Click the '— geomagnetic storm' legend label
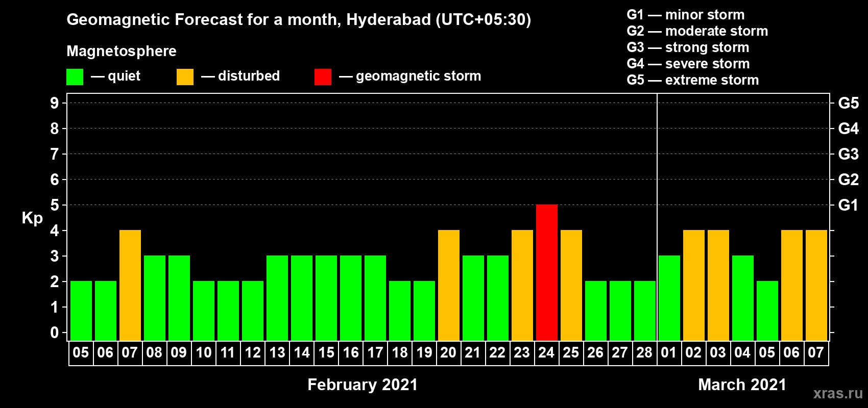 pyautogui.click(x=410, y=76)
